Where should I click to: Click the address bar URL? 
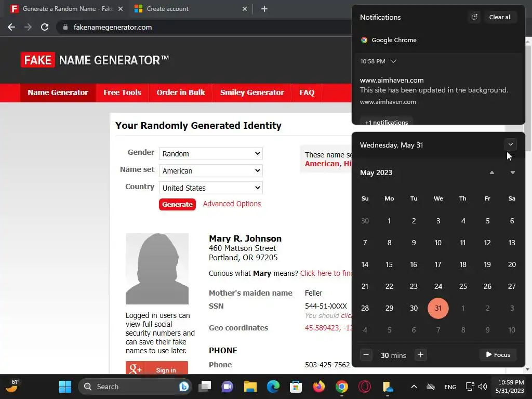pos(113,27)
